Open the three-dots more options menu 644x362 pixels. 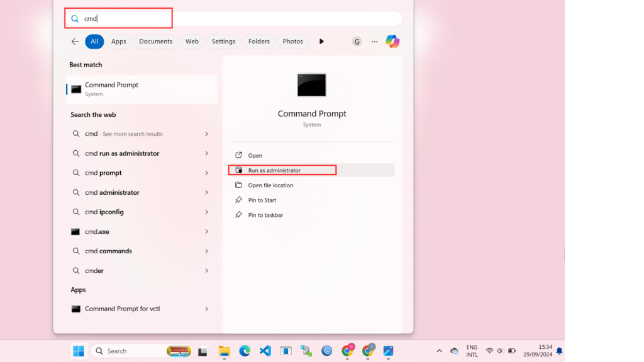[x=374, y=41]
